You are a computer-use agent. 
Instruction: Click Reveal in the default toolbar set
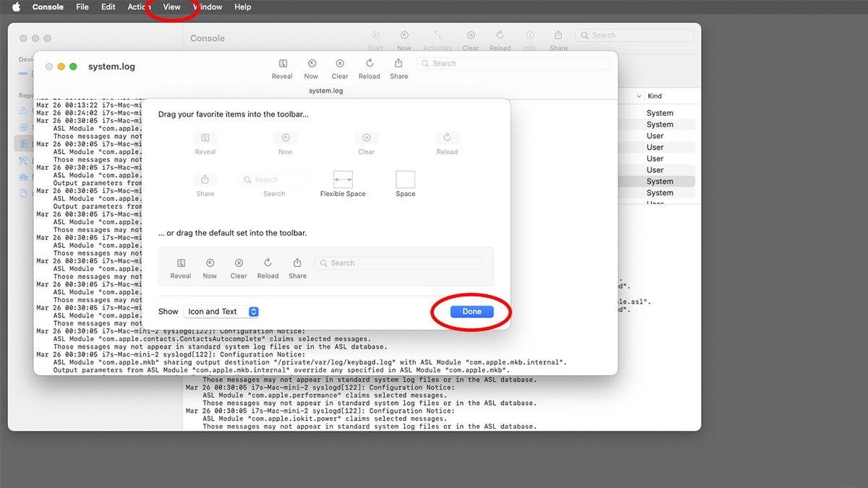point(181,268)
